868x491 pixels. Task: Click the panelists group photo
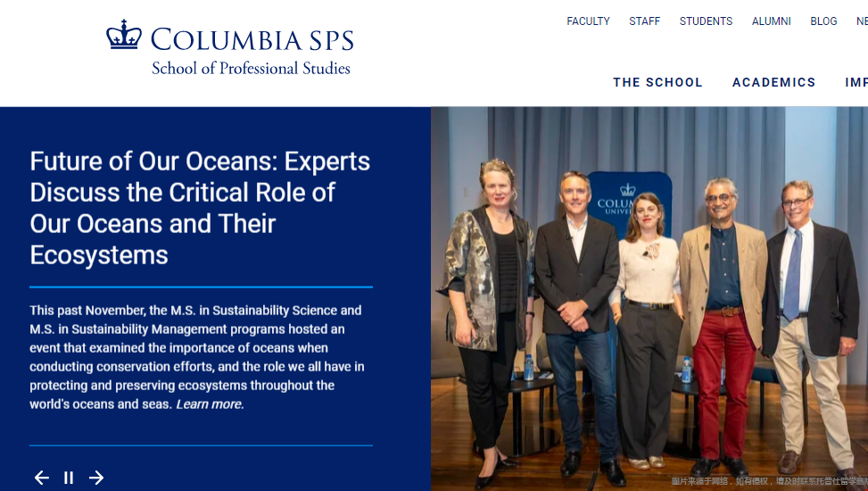(649, 299)
